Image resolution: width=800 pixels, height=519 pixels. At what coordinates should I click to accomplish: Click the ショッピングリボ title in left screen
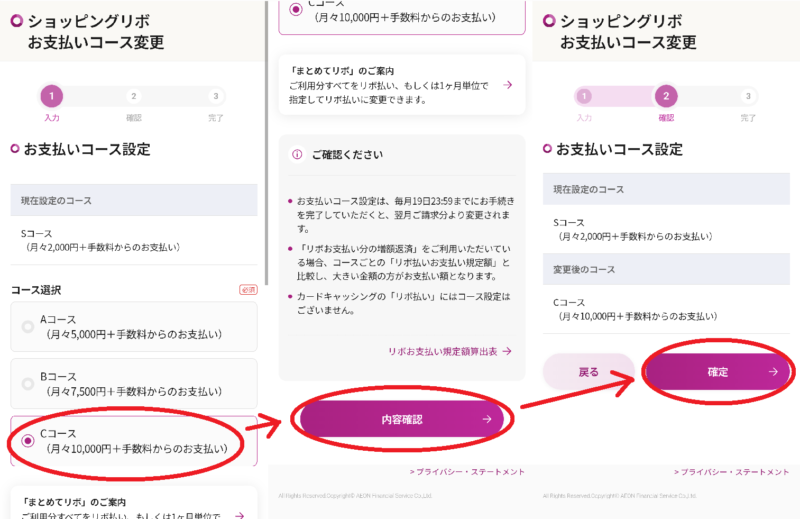point(89,21)
